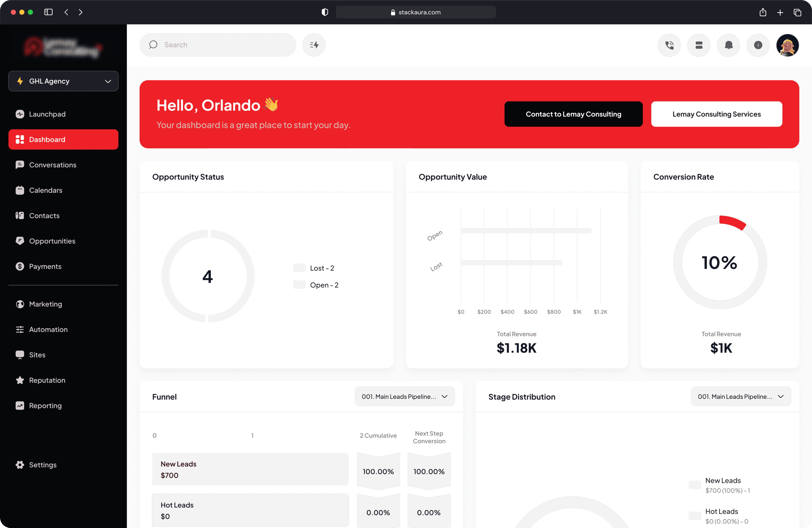Expand the GHL Agency switcher

[x=63, y=81]
